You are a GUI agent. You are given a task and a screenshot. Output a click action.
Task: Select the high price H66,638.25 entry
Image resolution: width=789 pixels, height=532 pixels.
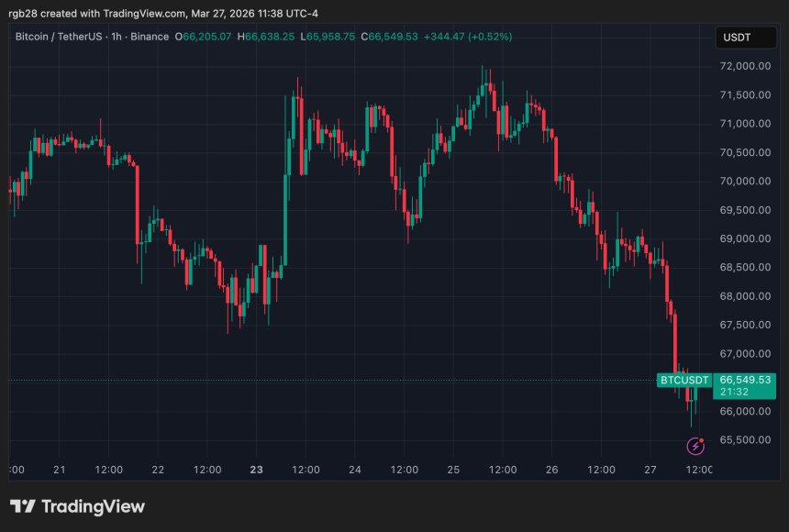click(269, 37)
